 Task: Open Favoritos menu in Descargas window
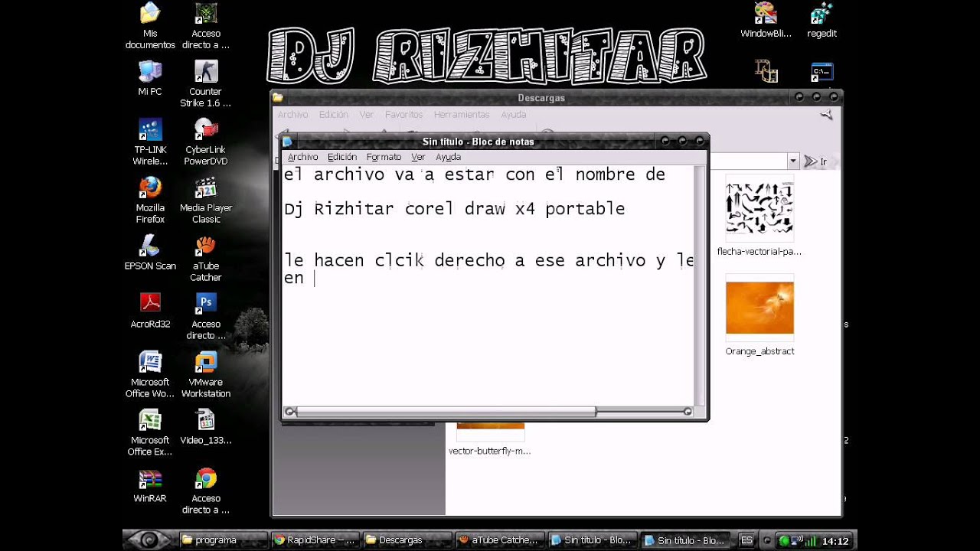coord(404,114)
